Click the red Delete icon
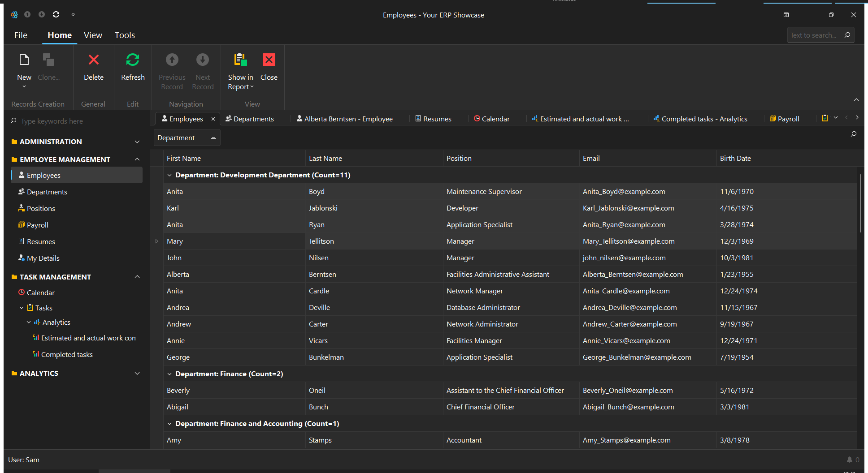The height and width of the screenshot is (473, 868). [94, 60]
